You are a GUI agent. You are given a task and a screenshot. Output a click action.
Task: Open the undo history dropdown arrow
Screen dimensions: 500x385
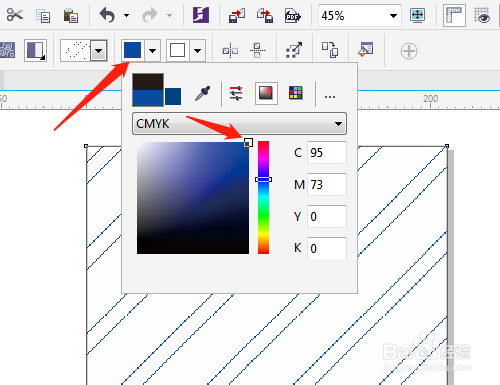(x=126, y=15)
